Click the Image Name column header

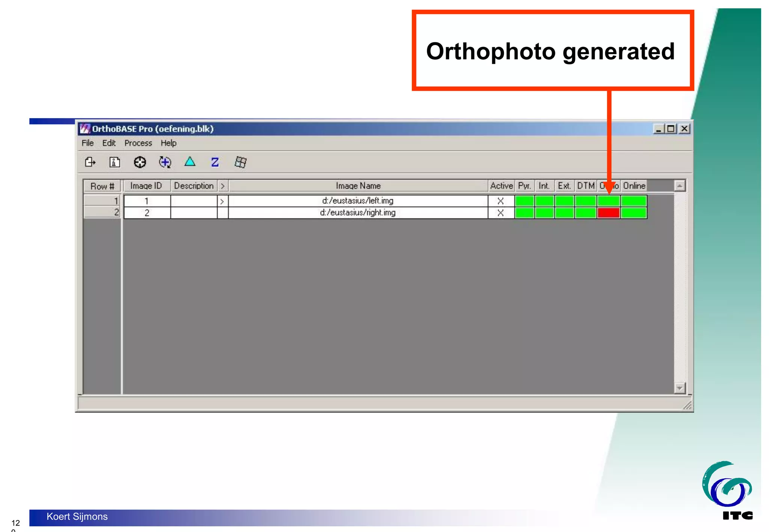pos(358,186)
